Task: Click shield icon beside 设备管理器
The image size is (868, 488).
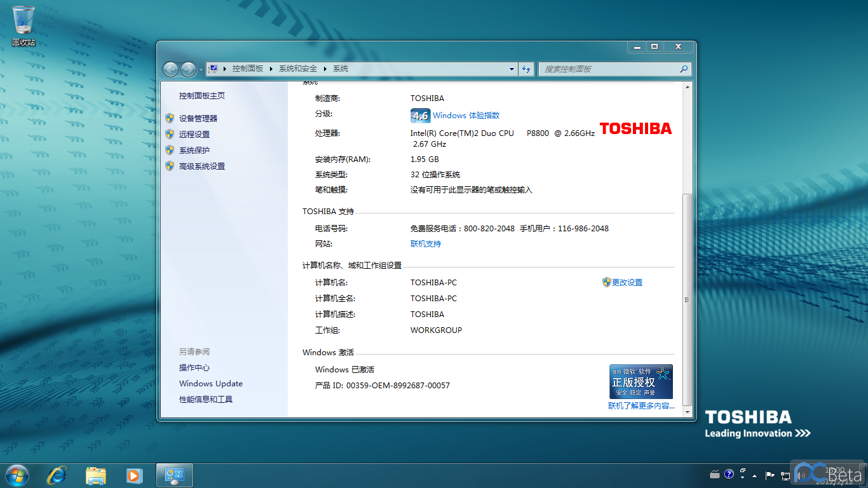Action: 170,118
